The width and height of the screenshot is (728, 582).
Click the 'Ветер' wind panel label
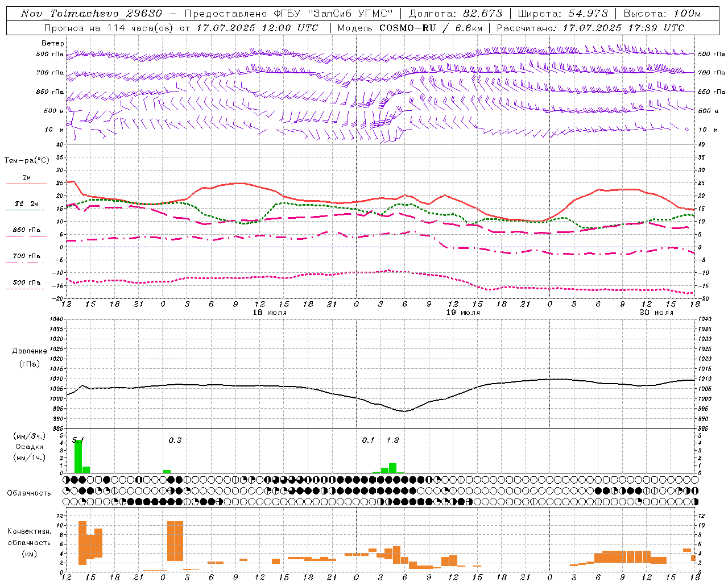53,43
